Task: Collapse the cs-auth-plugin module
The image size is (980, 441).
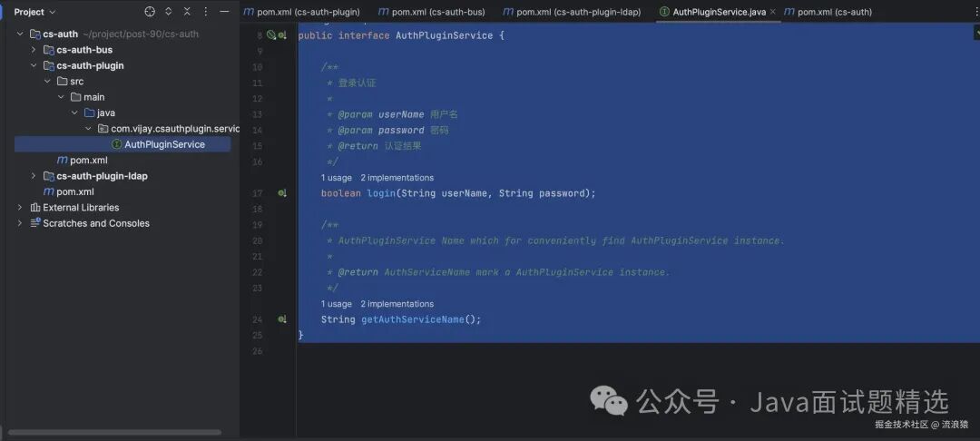Action: [34, 65]
